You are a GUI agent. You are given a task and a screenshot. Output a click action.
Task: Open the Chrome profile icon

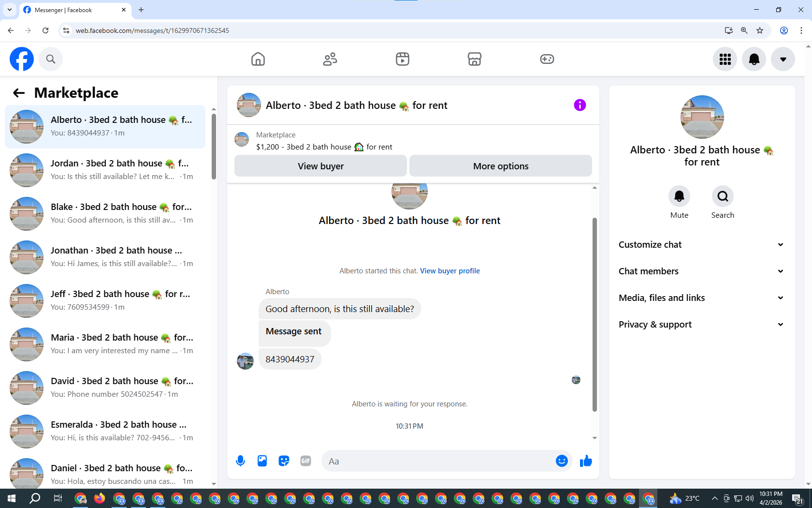click(784, 30)
